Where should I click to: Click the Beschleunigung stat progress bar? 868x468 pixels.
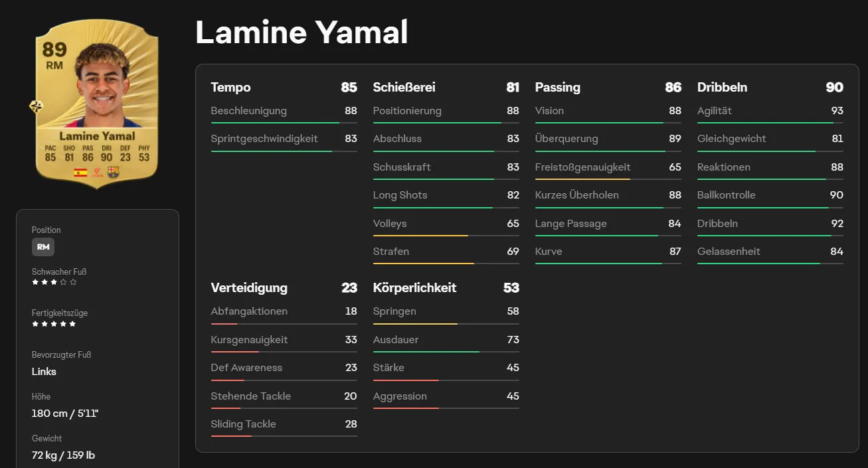pos(284,123)
